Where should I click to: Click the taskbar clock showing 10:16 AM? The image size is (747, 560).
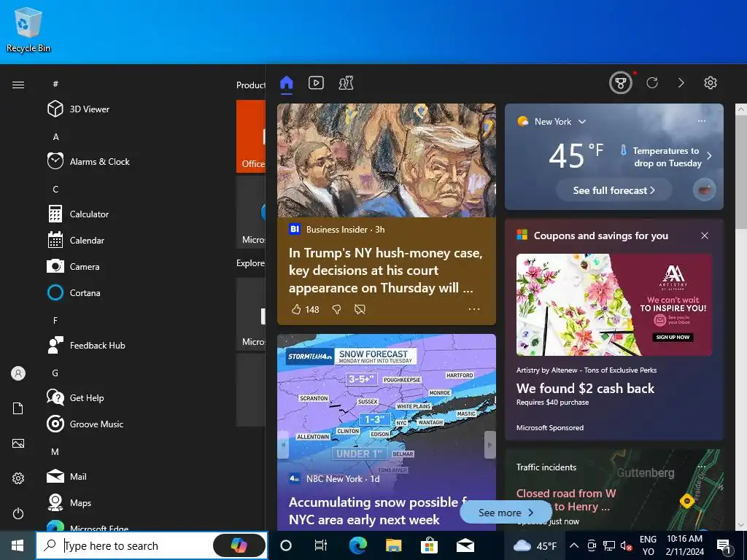click(684, 545)
